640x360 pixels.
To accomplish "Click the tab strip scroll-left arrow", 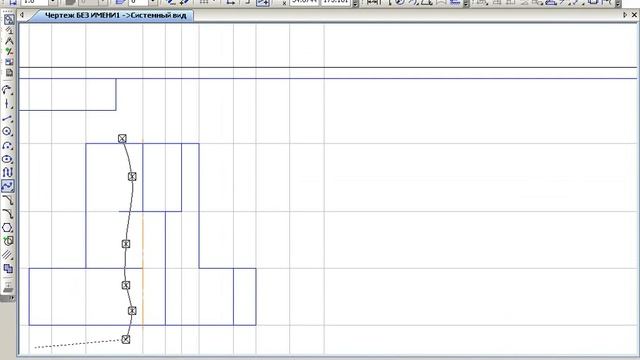I will [x=22, y=15].
